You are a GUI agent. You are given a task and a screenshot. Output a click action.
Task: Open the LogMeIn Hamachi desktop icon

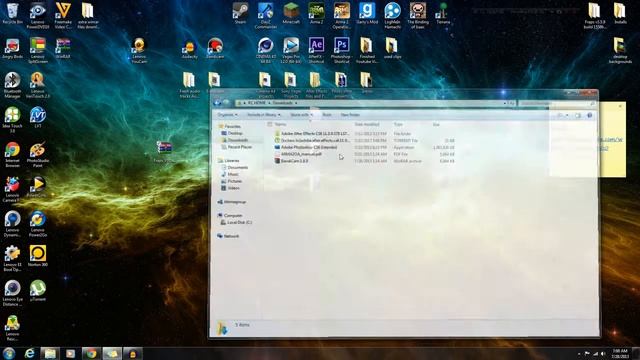coord(392,16)
